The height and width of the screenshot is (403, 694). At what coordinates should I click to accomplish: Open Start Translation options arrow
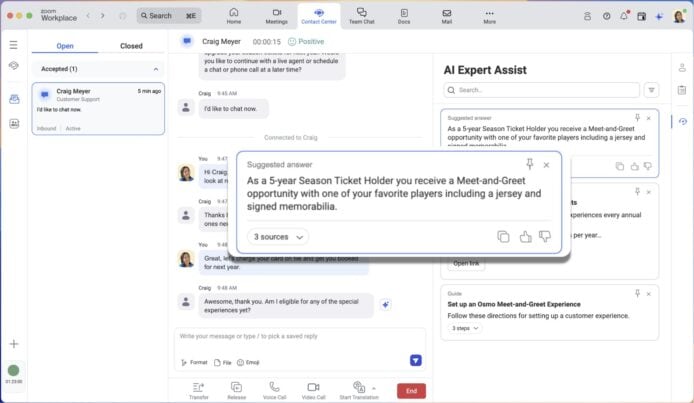(x=374, y=387)
